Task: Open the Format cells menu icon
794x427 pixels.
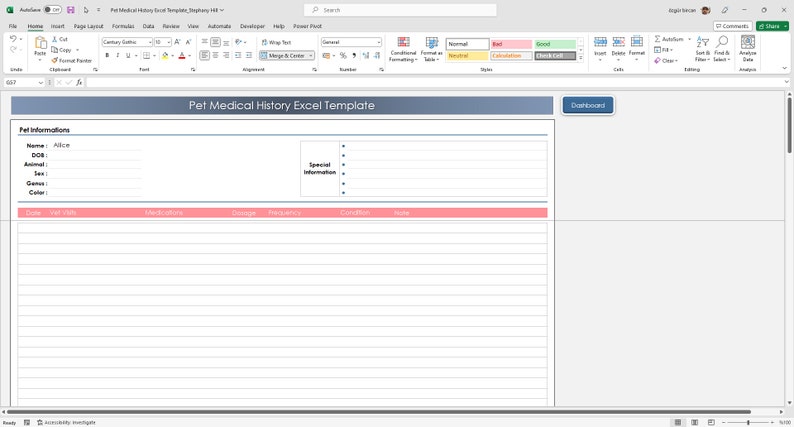Action: (637, 42)
